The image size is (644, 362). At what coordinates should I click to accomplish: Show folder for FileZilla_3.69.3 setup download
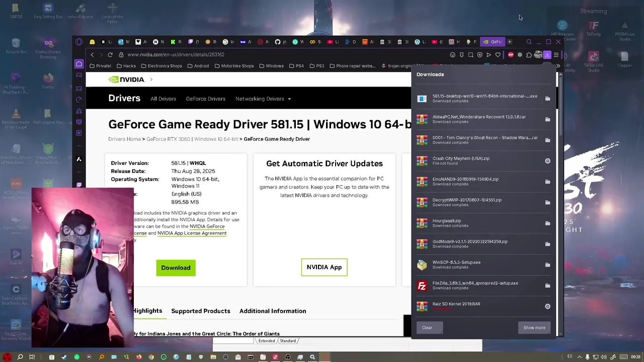tap(547, 286)
